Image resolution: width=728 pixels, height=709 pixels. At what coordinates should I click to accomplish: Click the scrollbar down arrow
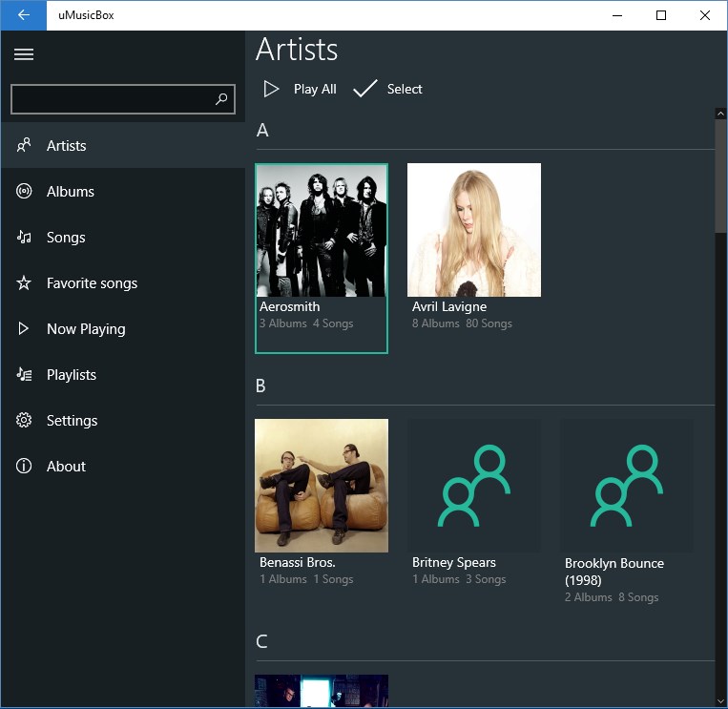[720, 701]
